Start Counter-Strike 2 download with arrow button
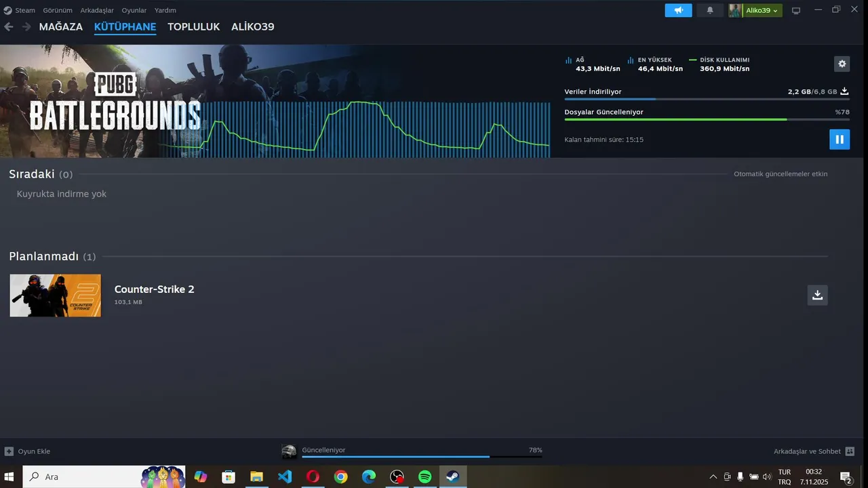Viewport: 868px width, 488px height. pyautogui.click(x=817, y=295)
